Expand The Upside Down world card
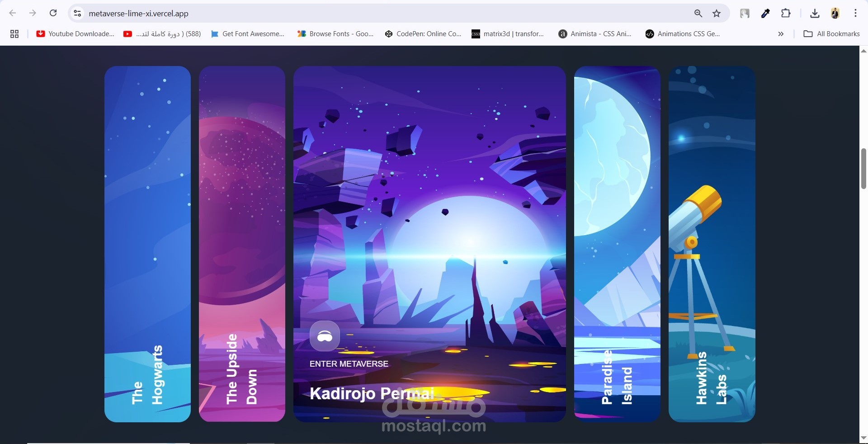The width and height of the screenshot is (868, 444). (242, 244)
